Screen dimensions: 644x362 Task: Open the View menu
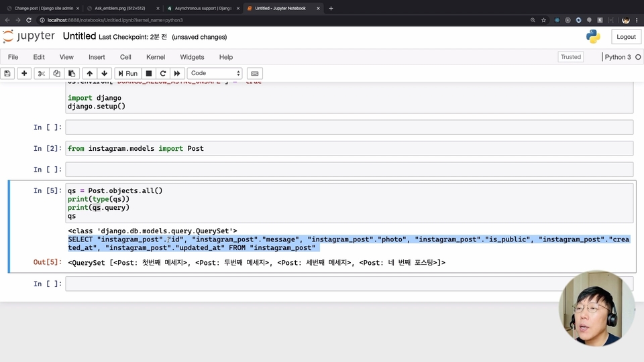coord(66,57)
